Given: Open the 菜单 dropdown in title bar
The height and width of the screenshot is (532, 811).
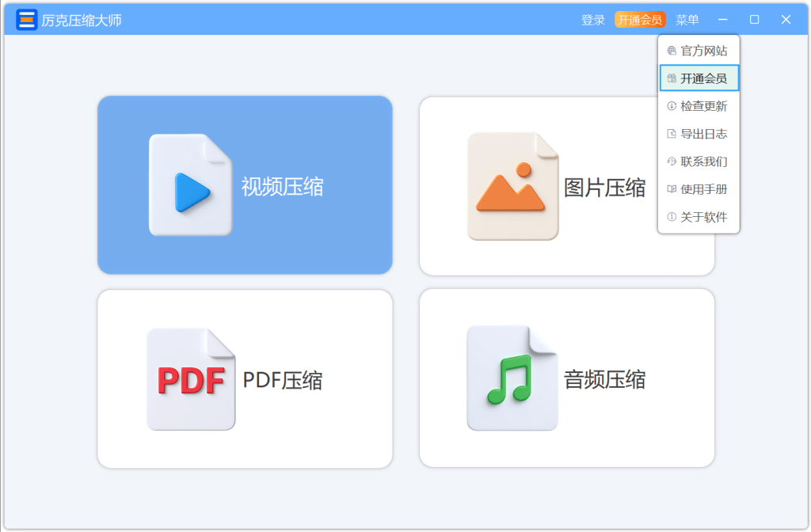Looking at the screenshot, I should 687,20.
